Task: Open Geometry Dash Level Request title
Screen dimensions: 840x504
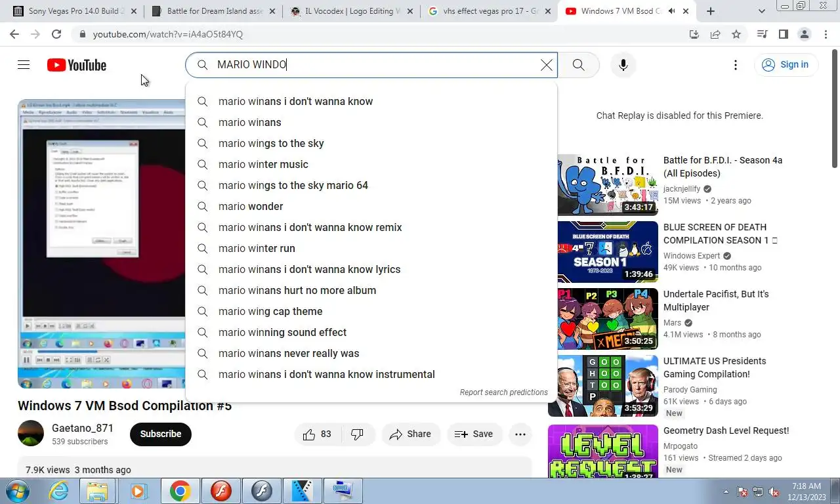Action: [x=726, y=430]
